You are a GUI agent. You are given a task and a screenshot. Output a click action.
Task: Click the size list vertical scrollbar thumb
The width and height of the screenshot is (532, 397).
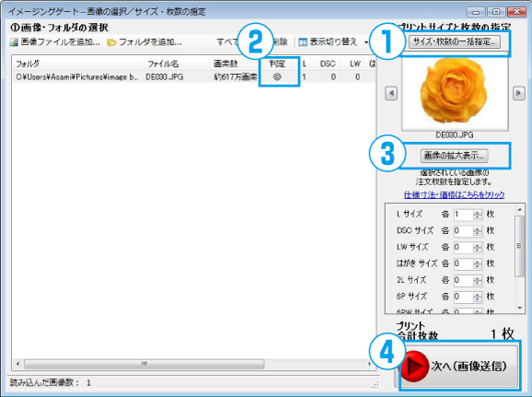(519, 246)
